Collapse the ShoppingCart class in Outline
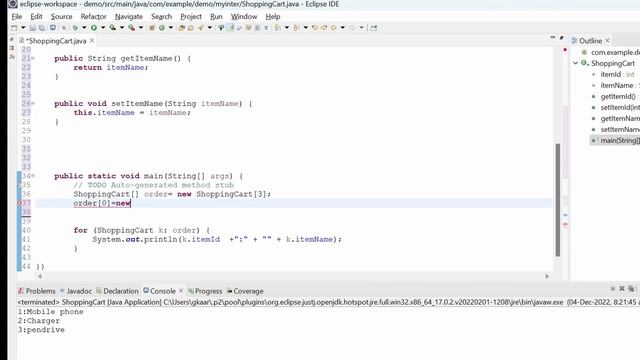This screenshot has height=360, width=640. click(576, 63)
